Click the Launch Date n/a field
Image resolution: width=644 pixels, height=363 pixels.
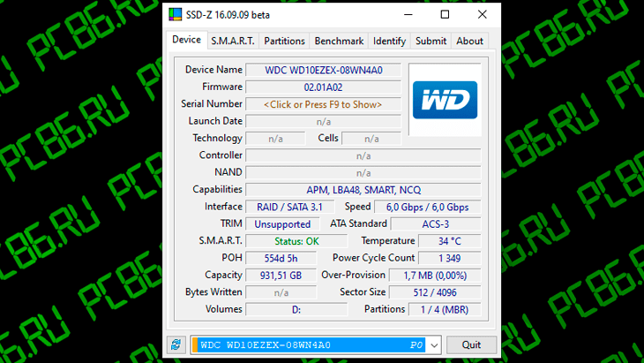pyautogui.click(x=323, y=122)
